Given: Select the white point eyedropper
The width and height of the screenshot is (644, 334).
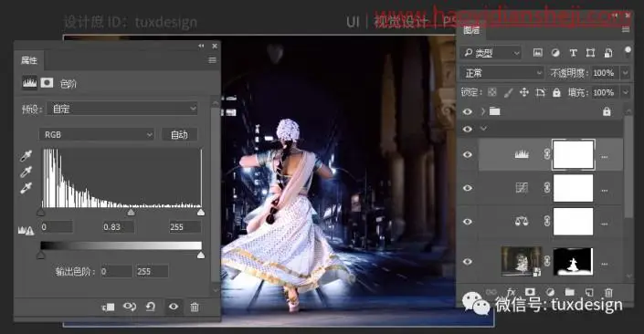Looking at the screenshot, I should pos(26,188).
